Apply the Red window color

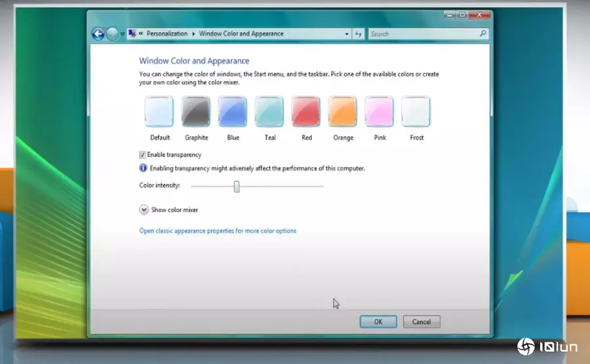(x=306, y=111)
